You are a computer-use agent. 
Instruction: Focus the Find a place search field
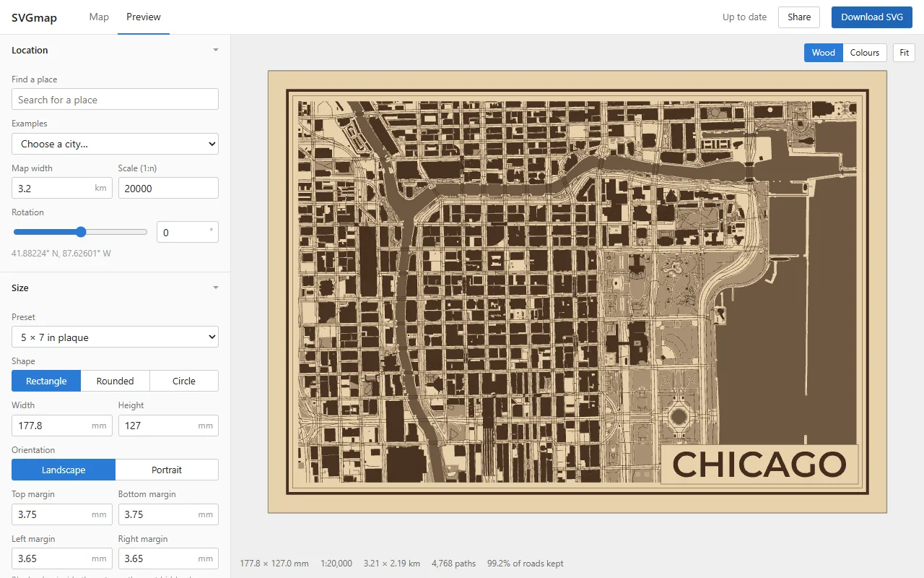[115, 100]
